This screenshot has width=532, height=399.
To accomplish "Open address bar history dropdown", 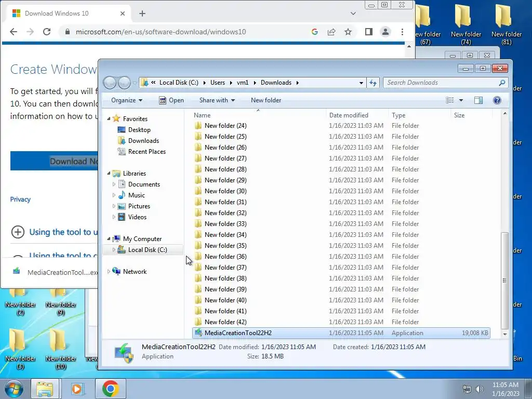I will tap(361, 83).
